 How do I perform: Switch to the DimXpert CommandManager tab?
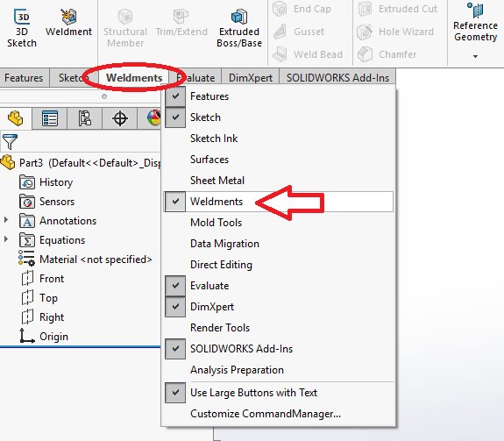coord(251,78)
